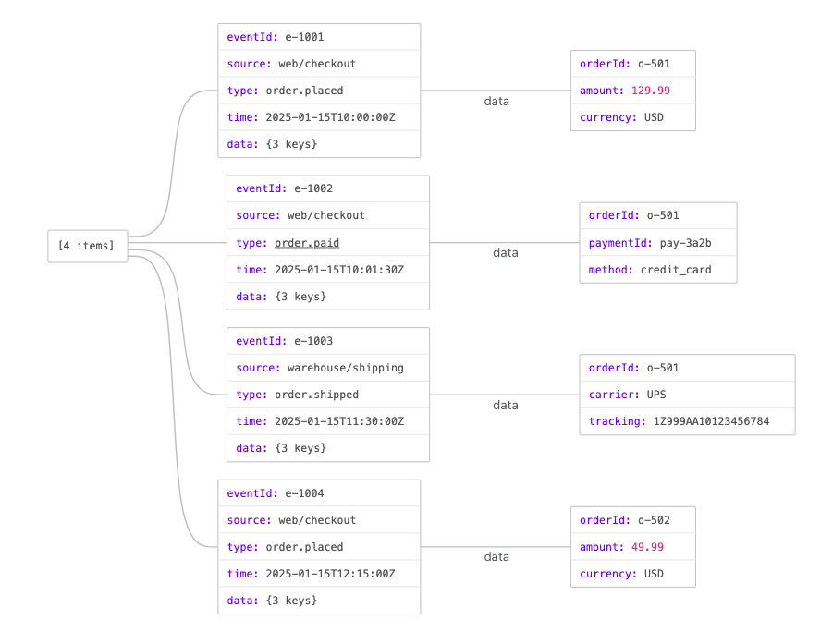The image size is (833, 644).
Task: Click the eventId e-1001 row
Action: point(319,37)
